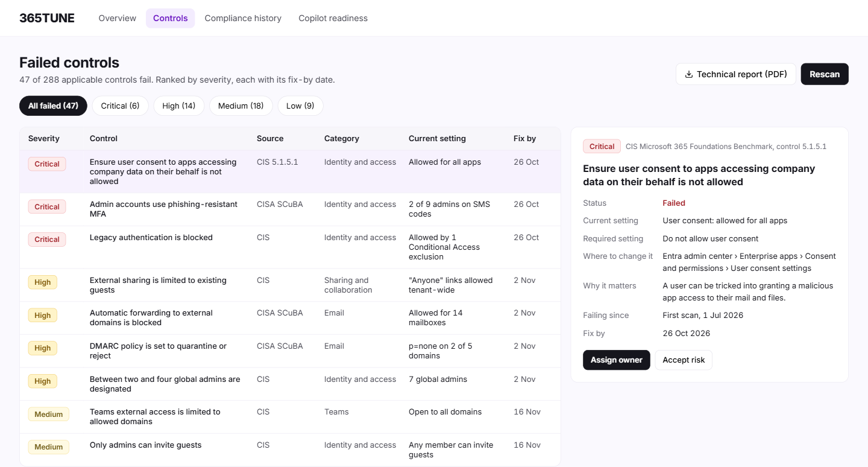Click "p=none on 2 of 5 domains" cell
The image size is (868, 467).
point(441,351)
